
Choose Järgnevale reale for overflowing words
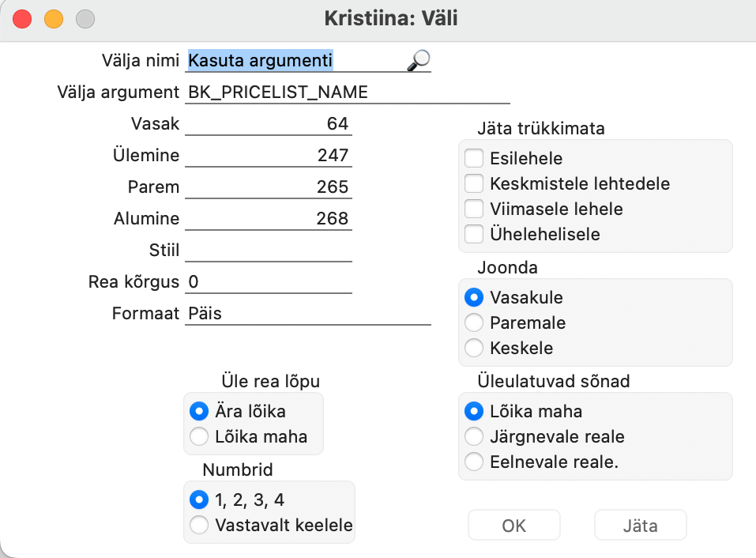click(474, 436)
